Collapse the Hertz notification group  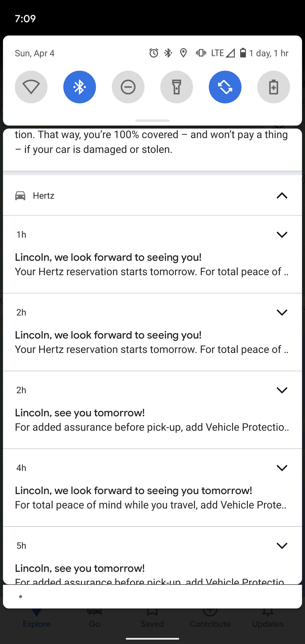pyautogui.click(x=282, y=196)
